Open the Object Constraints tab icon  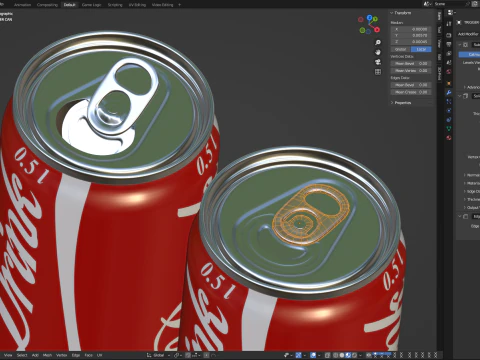tap(449, 119)
